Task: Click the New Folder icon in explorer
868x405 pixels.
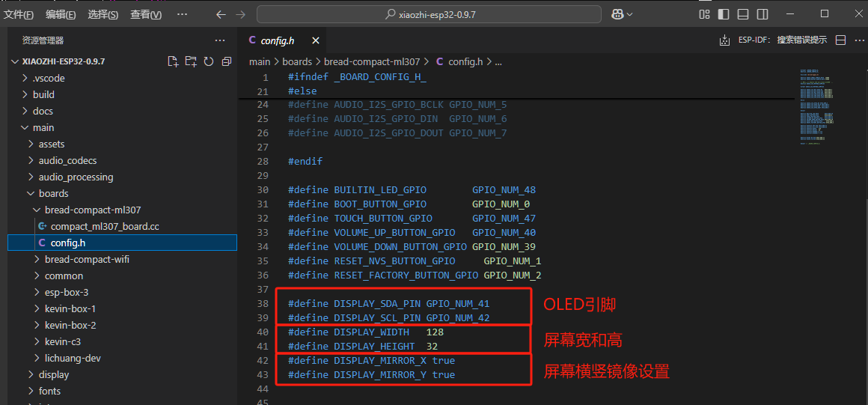Action: pyautogui.click(x=191, y=61)
